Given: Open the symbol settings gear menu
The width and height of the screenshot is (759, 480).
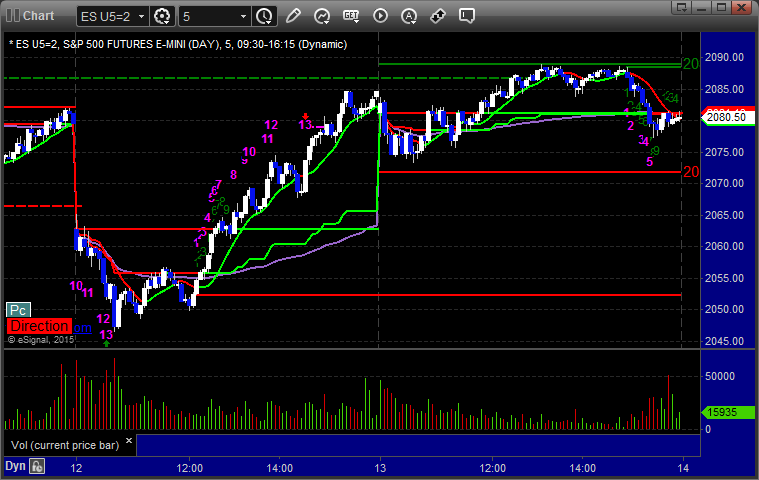Looking at the screenshot, I should [162, 16].
